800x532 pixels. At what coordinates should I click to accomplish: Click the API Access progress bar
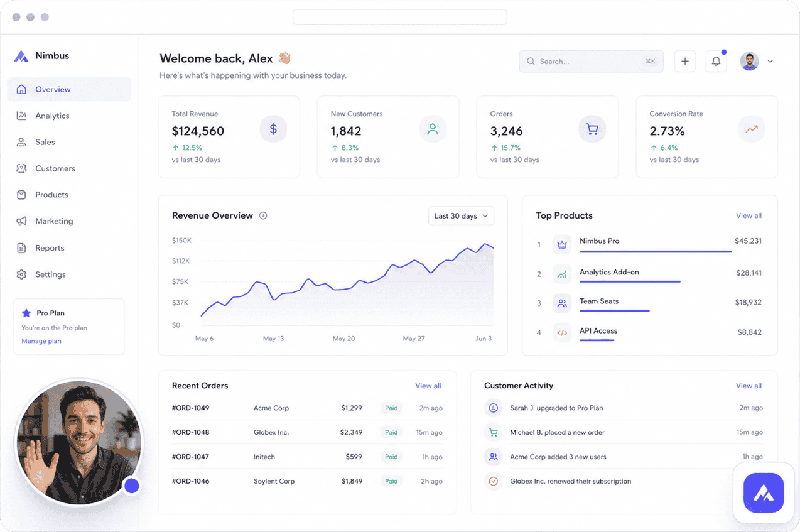pos(597,340)
